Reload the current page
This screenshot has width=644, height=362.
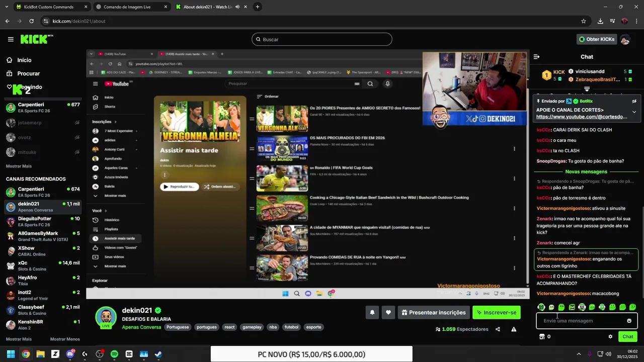[x=31, y=21]
